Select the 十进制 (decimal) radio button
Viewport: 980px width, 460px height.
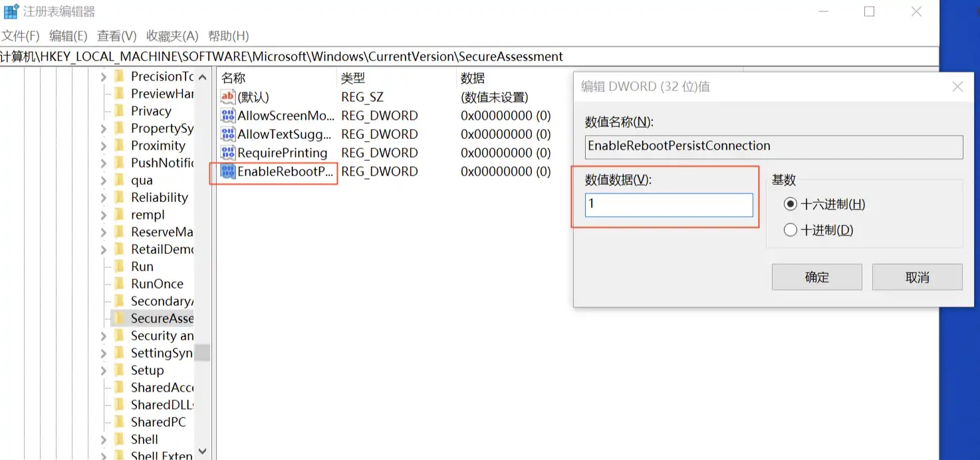(x=791, y=230)
